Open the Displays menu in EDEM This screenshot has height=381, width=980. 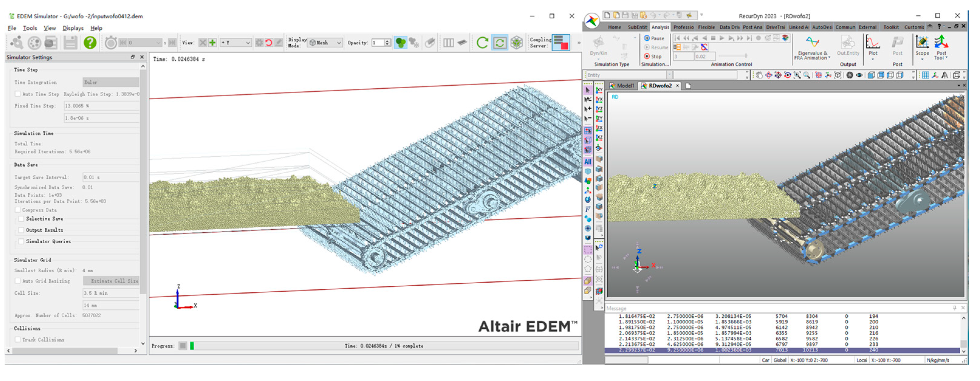click(73, 28)
